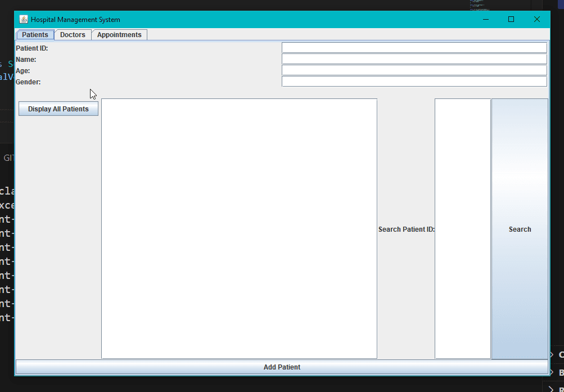Expand the collapsed section chevron beside 'C'
Screen dimensions: 564x392
point(552,354)
